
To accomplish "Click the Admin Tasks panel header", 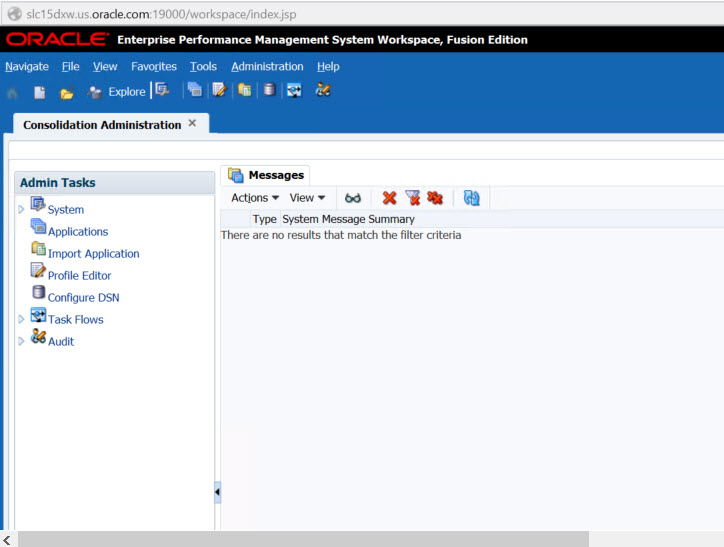I will (115, 183).
